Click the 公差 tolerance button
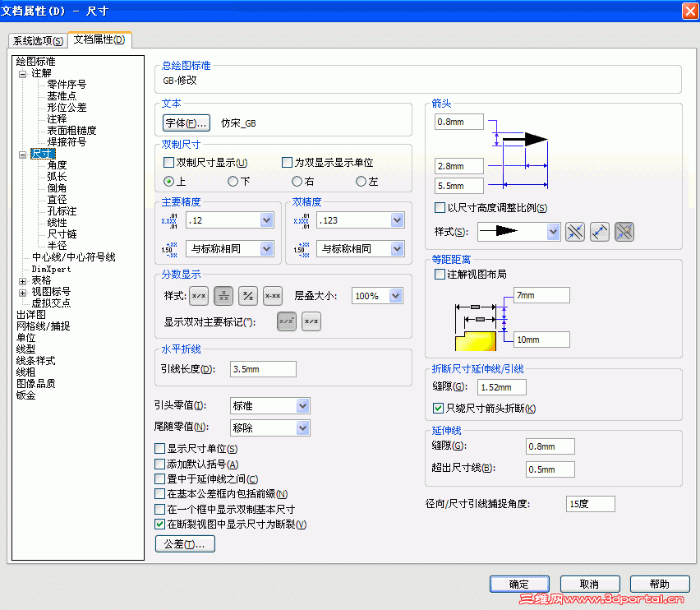 point(185,544)
